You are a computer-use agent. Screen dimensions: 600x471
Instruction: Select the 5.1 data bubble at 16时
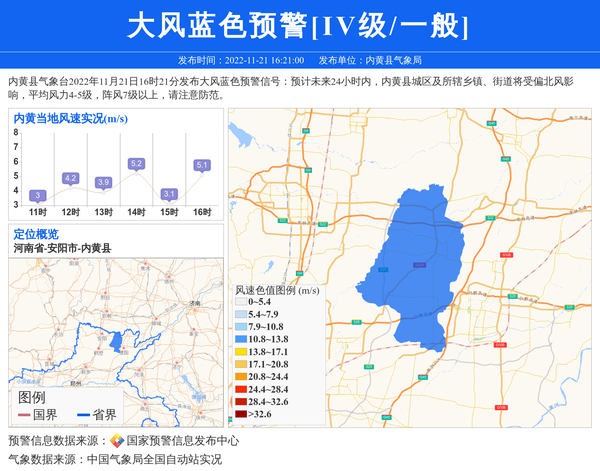[202, 165]
